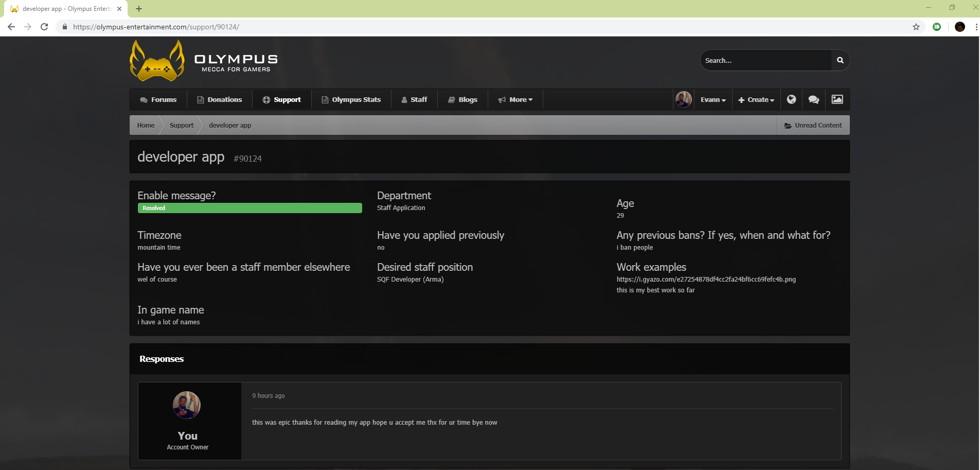Minimize the browser window
Image resolution: width=980 pixels, height=470 pixels.
929,7
